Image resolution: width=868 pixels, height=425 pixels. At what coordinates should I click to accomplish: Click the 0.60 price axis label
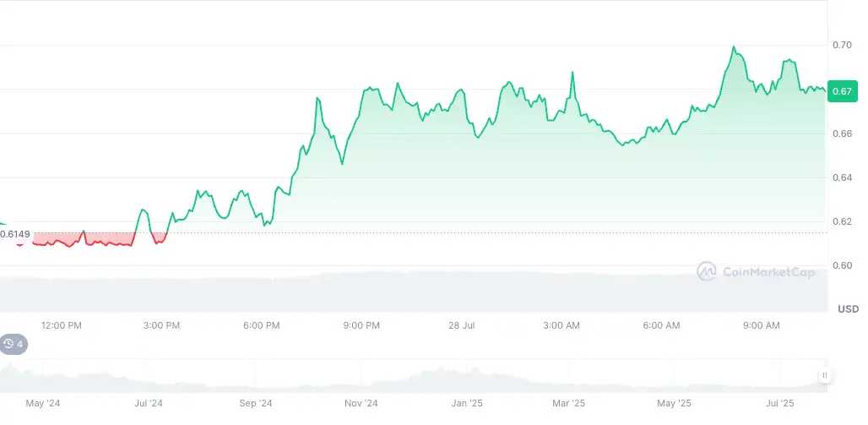click(x=841, y=266)
